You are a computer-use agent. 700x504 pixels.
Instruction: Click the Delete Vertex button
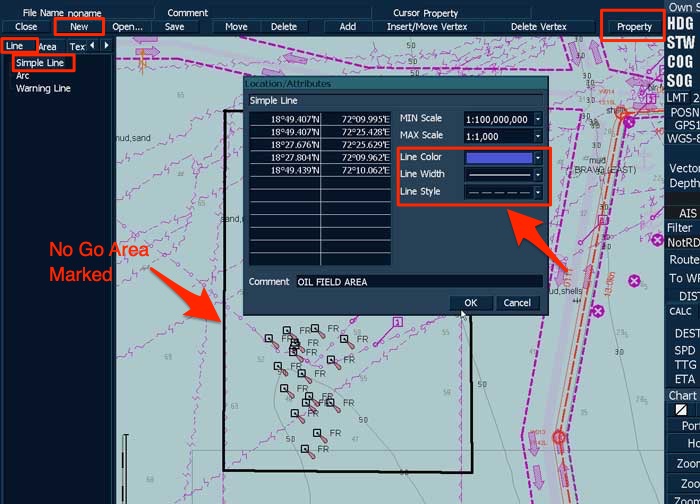pyautogui.click(x=538, y=27)
